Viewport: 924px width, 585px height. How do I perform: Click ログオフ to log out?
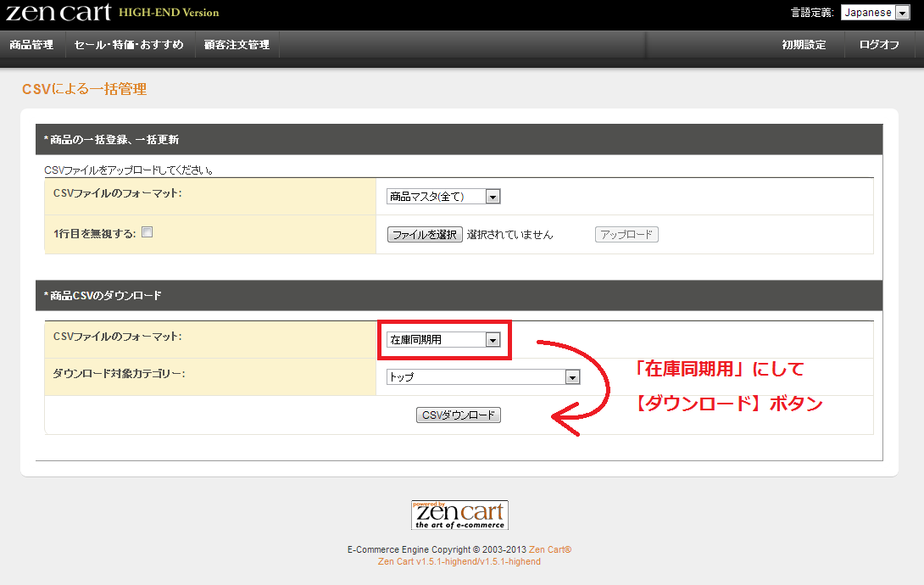pyautogui.click(x=879, y=45)
